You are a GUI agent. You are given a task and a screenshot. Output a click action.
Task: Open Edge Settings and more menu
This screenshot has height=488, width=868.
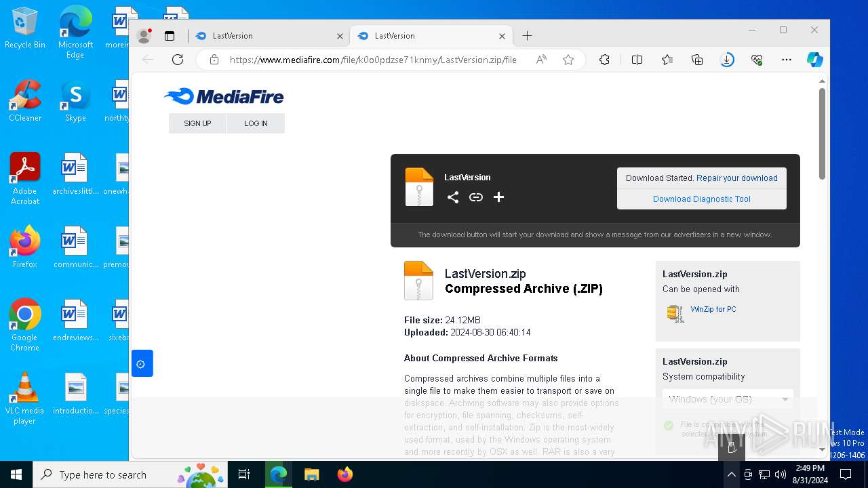pyautogui.click(x=787, y=60)
